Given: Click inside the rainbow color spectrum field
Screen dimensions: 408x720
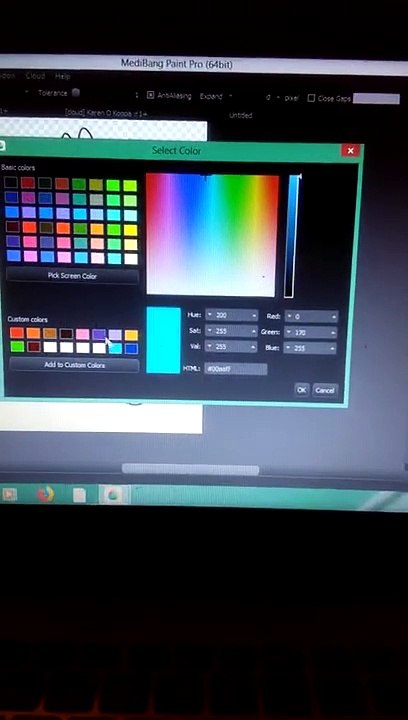Looking at the screenshot, I should point(212,235).
